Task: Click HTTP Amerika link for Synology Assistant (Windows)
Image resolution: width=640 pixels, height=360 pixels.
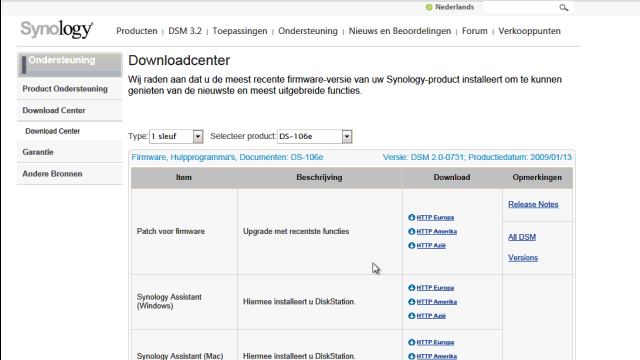Action: coord(437,302)
